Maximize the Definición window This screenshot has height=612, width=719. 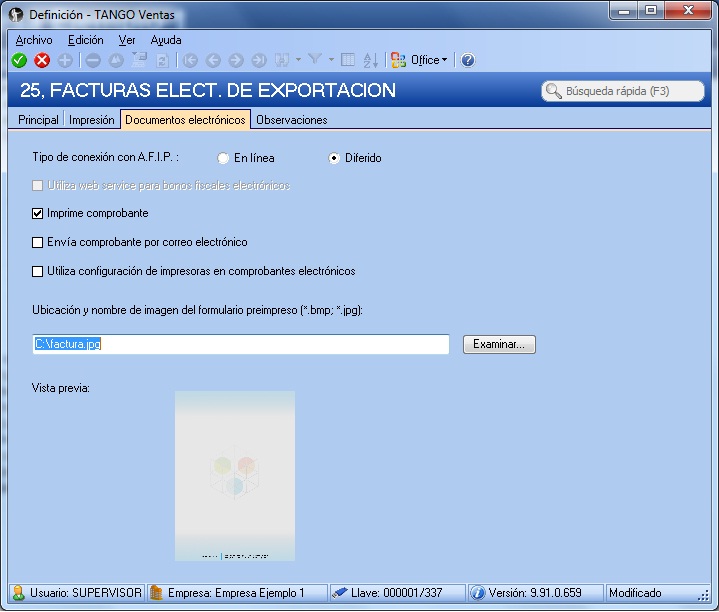(651, 11)
